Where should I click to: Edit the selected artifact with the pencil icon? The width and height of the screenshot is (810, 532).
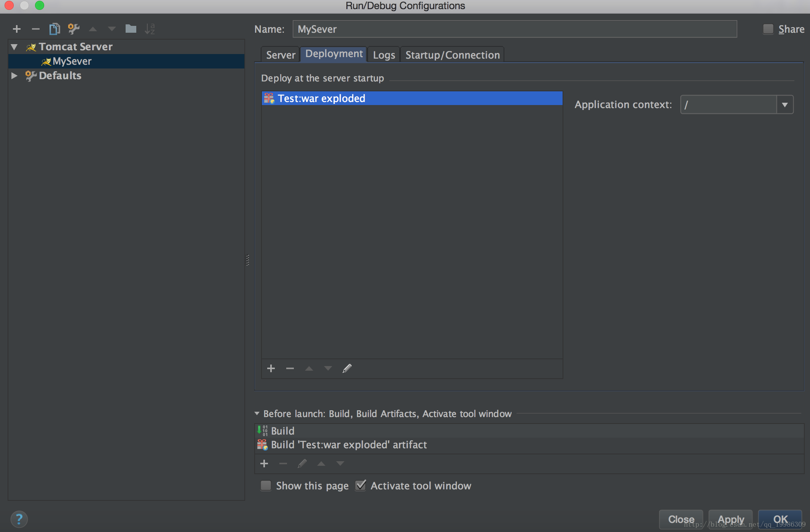(347, 368)
